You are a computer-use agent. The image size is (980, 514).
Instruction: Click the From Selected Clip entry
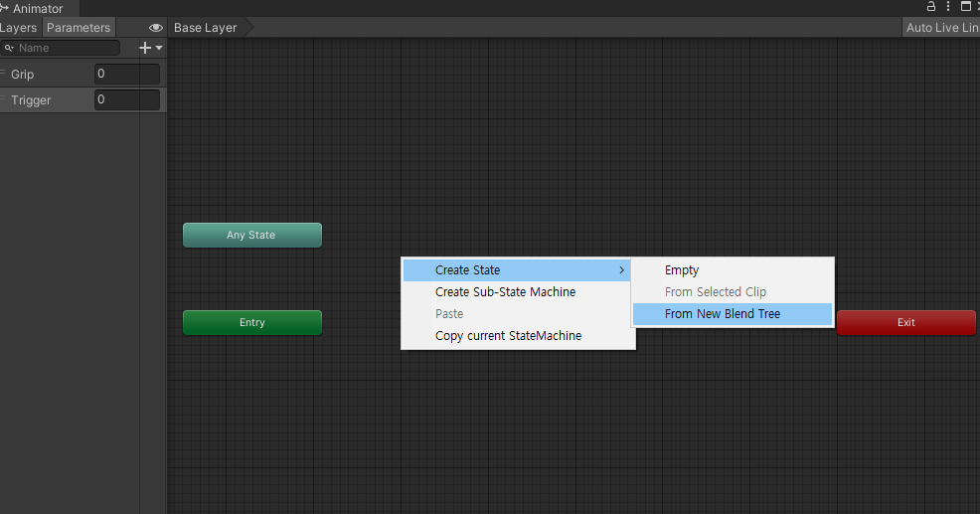[x=733, y=292]
